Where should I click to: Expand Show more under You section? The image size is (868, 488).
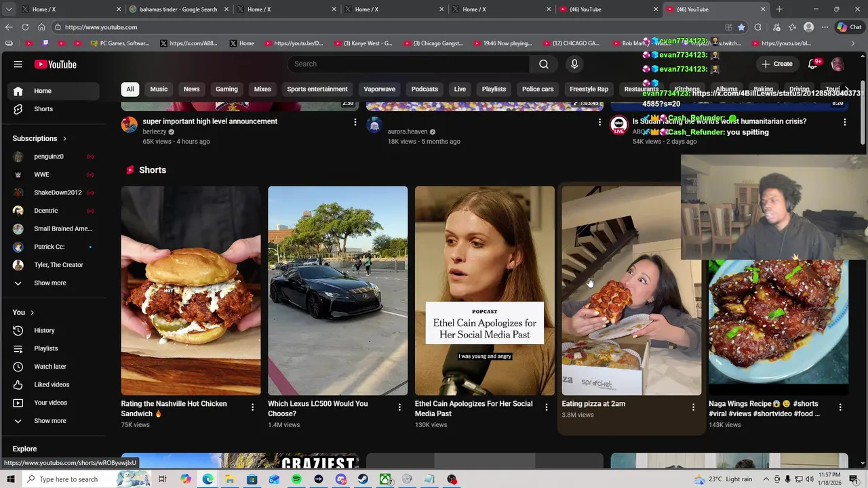(x=54, y=420)
